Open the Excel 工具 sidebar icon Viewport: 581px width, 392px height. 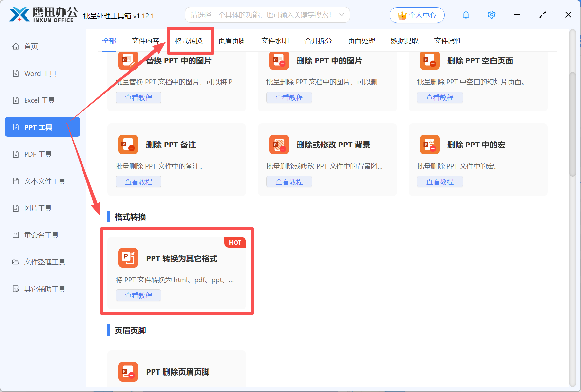[16, 100]
